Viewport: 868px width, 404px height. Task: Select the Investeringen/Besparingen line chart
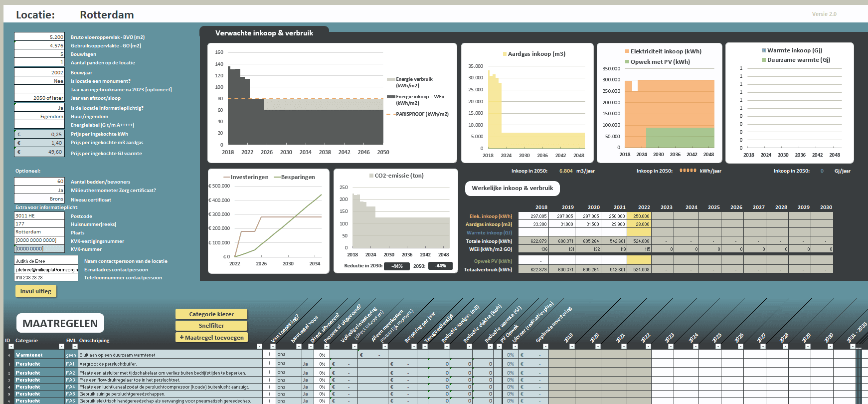click(269, 221)
